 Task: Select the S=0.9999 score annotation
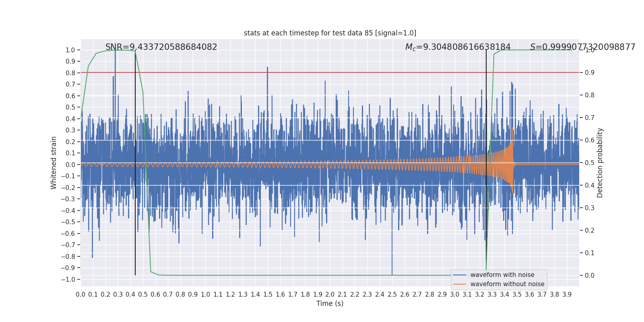[x=582, y=47]
